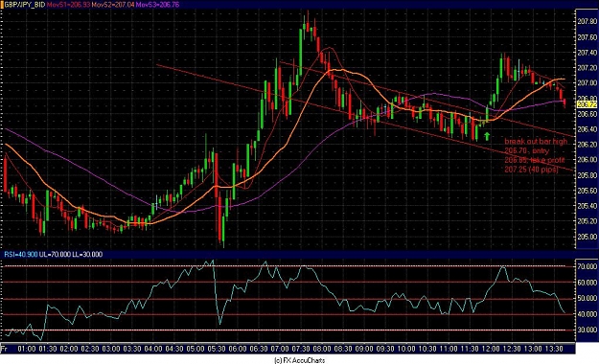
Task: Click the 70.000 RSI axis value
Action: tap(587, 266)
